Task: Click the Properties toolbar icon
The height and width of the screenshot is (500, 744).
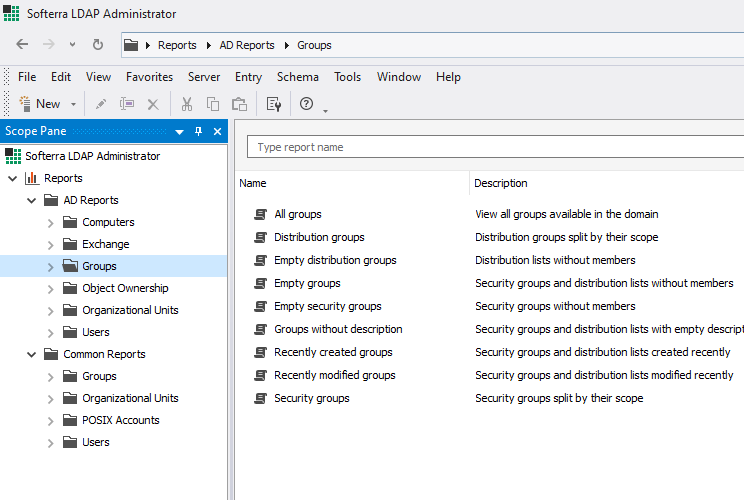Action: (274, 104)
